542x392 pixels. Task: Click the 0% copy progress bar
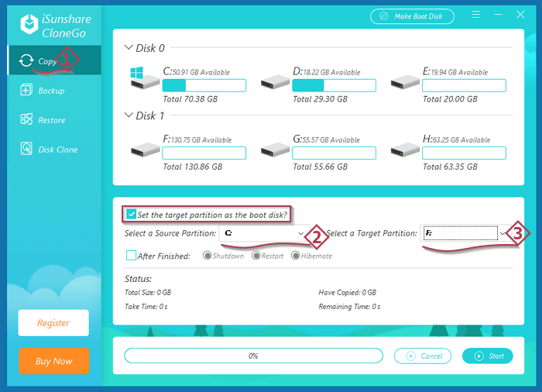[253, 356]
